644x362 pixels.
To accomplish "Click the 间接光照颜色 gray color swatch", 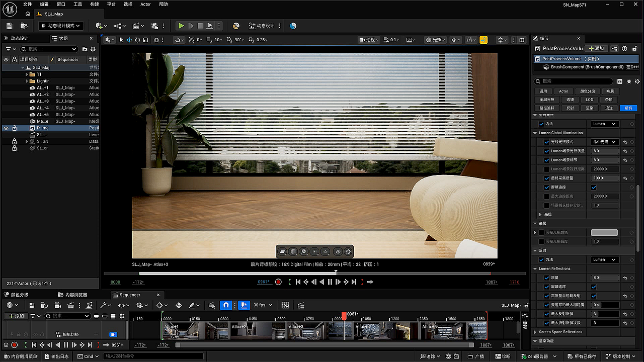I will click(x=604, y=232).
